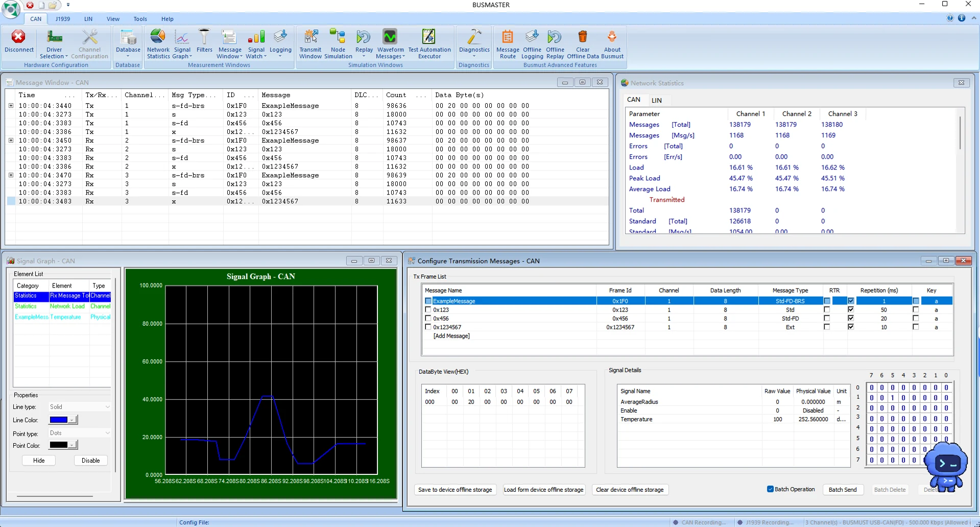This screenshot has height=527, width=980.
Task: Toggle the checkbox beside message 0x123
Action: (428, 309)
